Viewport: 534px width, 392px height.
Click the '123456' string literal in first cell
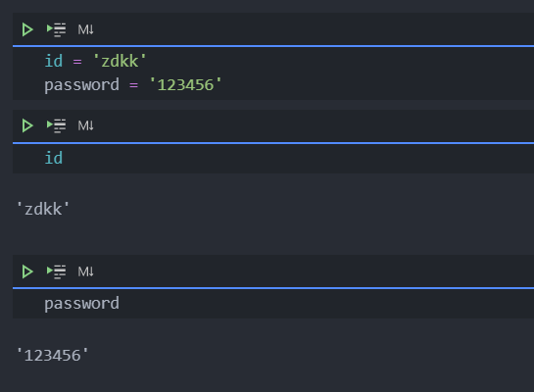(185, 85)
